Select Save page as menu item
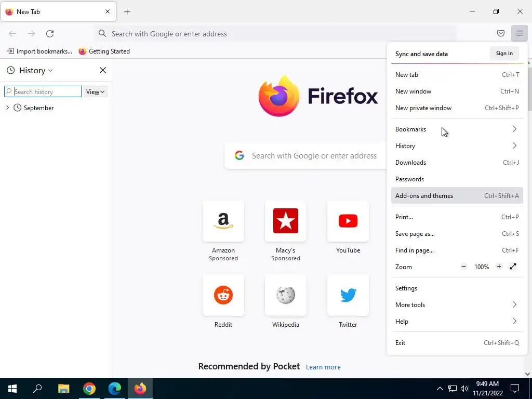This screenshot has height=399, width=532. [x=457, y=233]
